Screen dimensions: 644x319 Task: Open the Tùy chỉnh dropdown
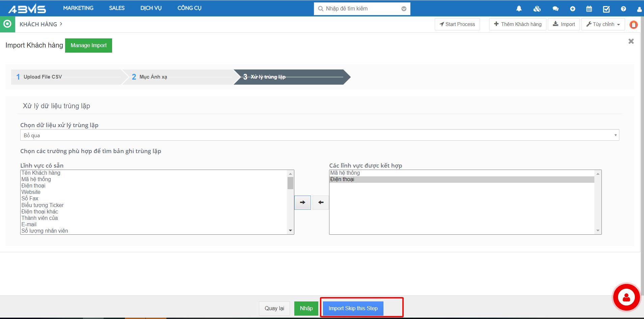coord(603,24)
